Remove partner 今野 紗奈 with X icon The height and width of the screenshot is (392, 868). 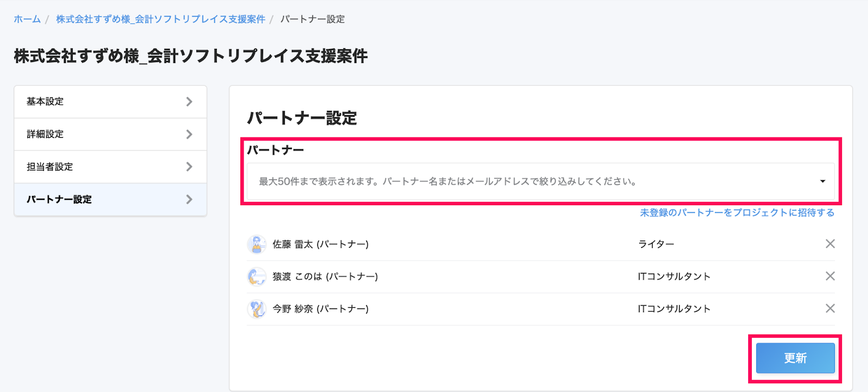pos(830,308)
